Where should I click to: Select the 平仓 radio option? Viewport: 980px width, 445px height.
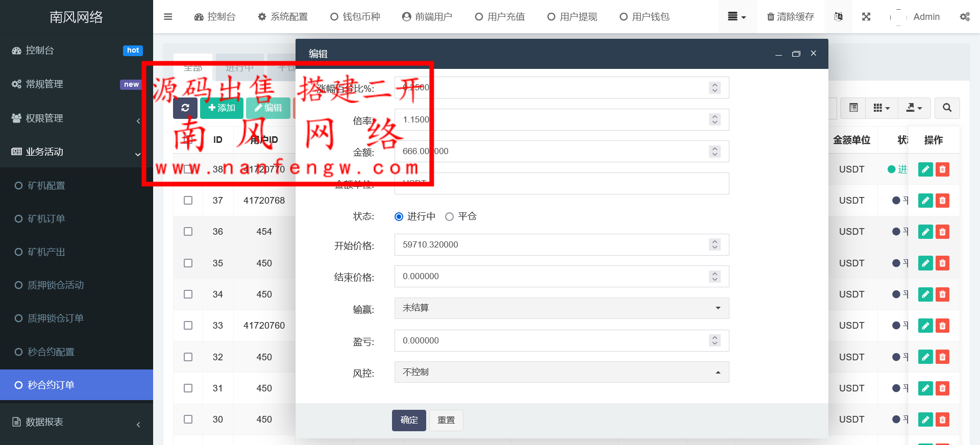coord(449,216)
